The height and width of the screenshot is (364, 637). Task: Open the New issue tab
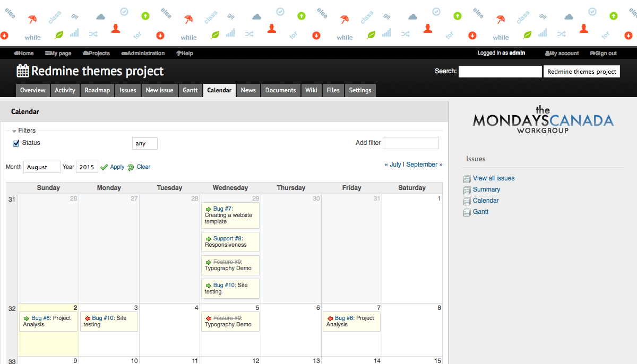[160, 90]
